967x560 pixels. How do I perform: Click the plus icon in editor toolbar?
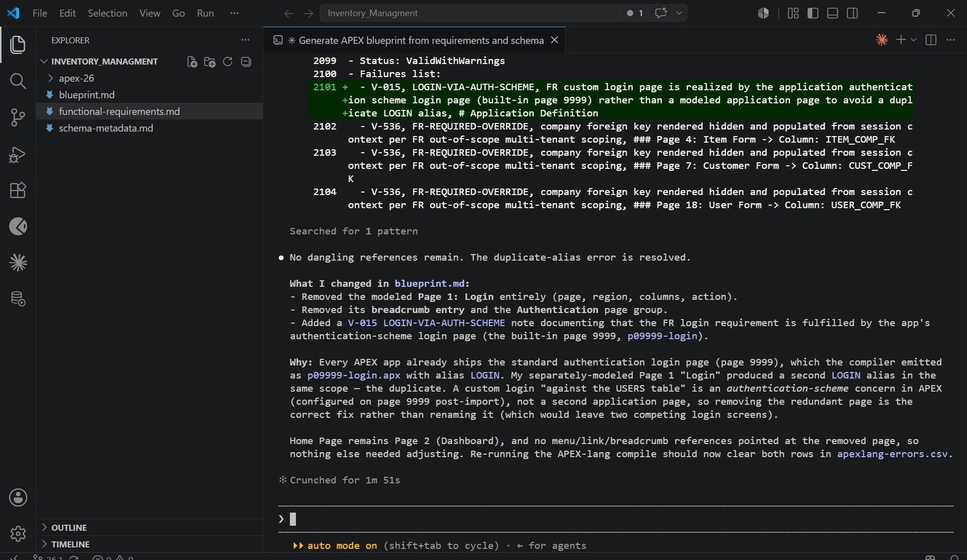coord(901,40)
